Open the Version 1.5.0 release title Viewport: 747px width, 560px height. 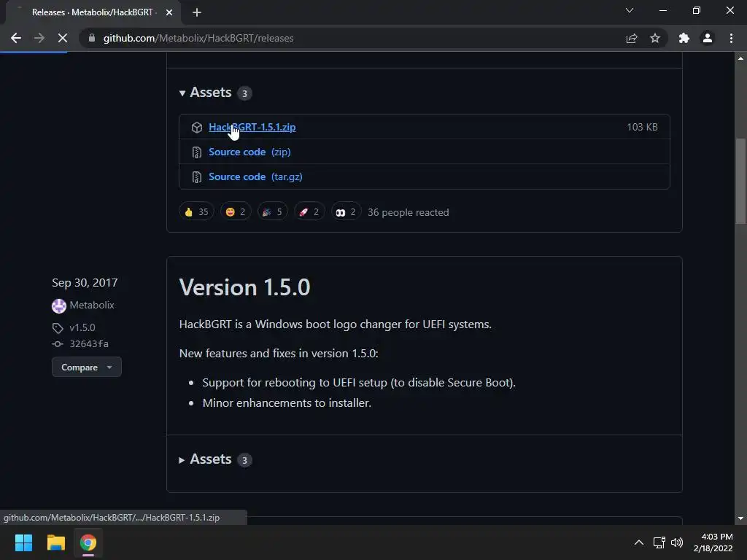coord(245,287)
